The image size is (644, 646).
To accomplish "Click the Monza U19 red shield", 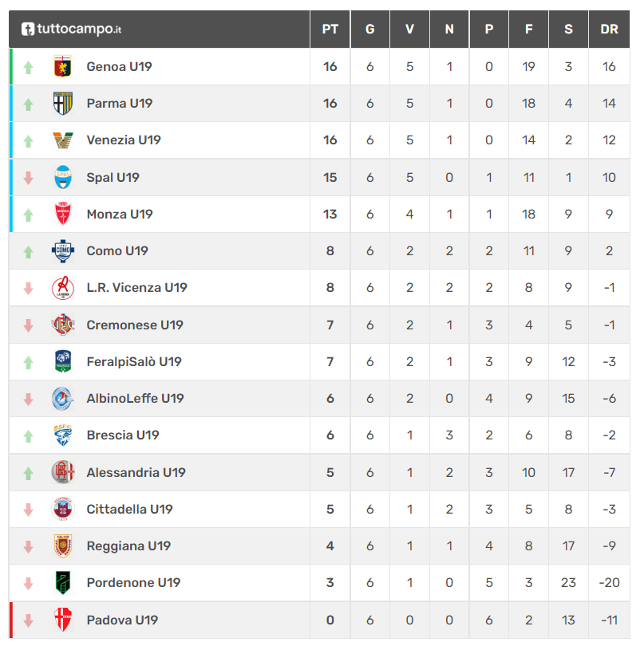I will pos(63,214).
